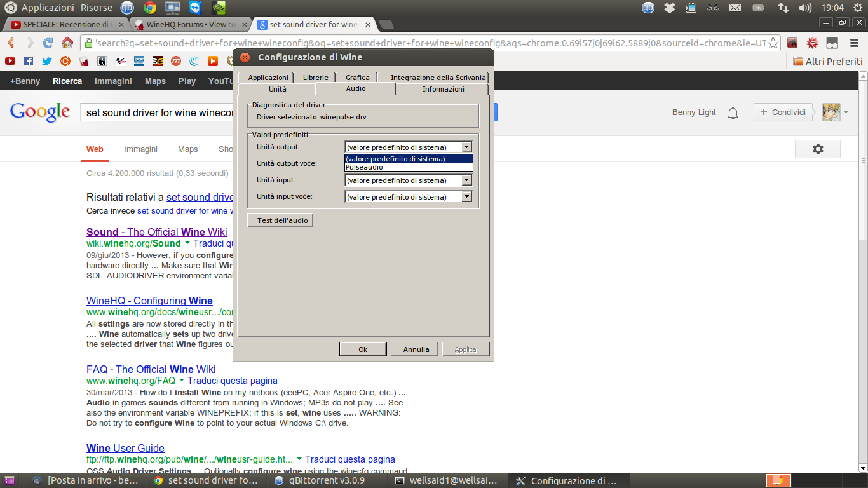This screenshot has width=868, height=488.
Task: Reload the current Chrome page
Action: 48,43
